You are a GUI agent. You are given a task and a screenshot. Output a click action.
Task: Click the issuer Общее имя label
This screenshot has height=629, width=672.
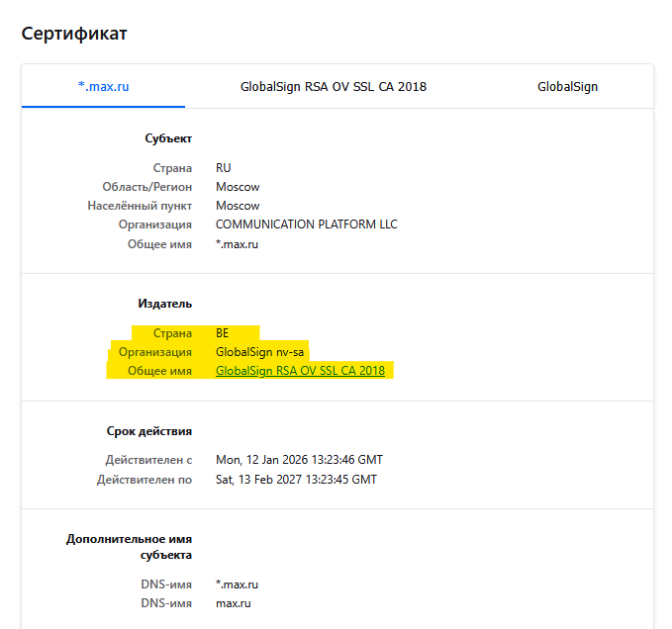click(159, 371)
